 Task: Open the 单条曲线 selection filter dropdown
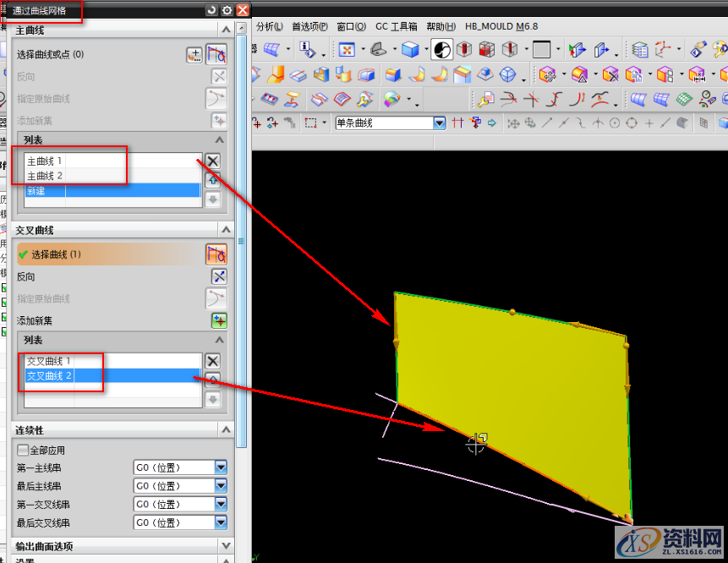(x=439, y=123)
